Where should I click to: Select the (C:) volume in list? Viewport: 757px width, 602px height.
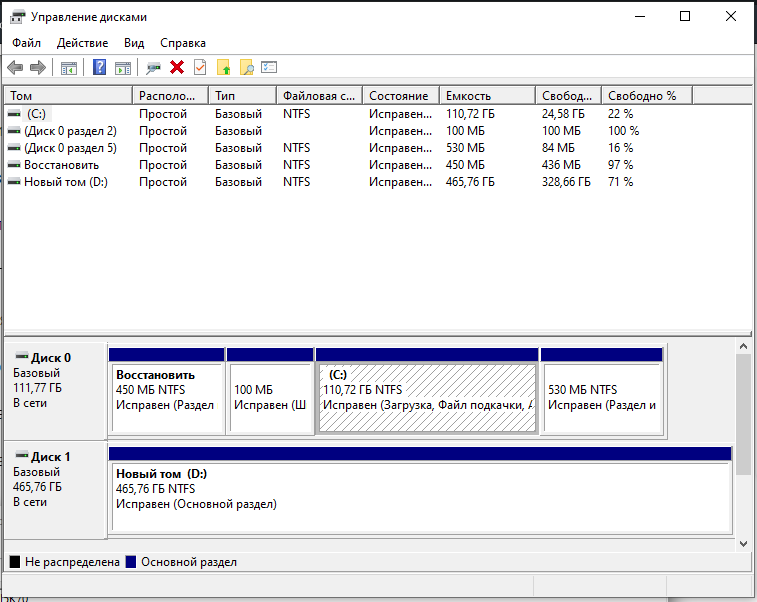(x=36, y=114)
